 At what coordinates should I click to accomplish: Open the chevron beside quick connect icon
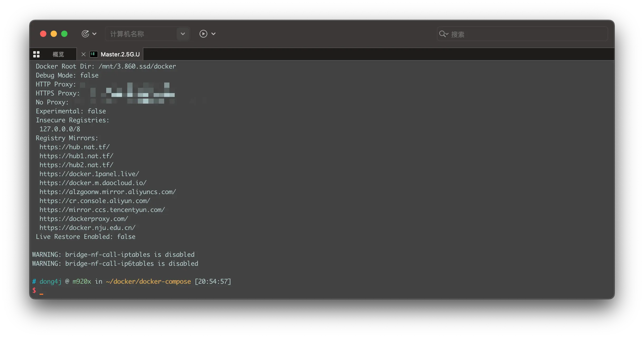pos(95,34)
